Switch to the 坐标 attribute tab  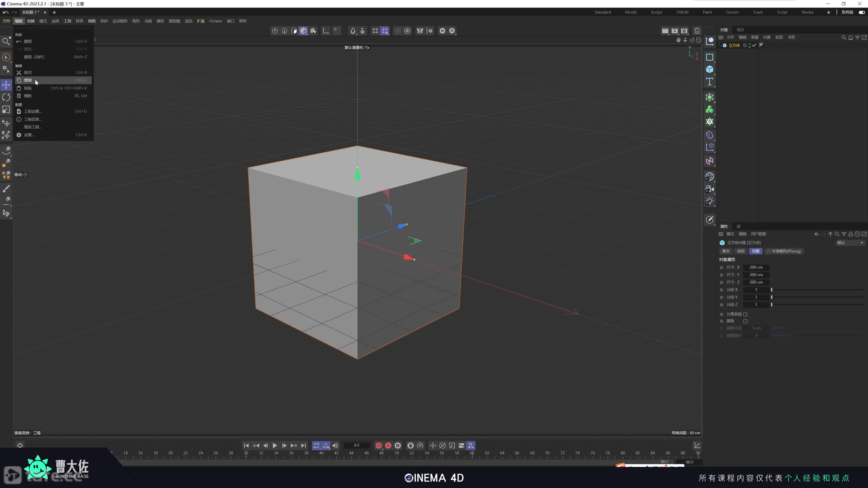click(741, 251)
